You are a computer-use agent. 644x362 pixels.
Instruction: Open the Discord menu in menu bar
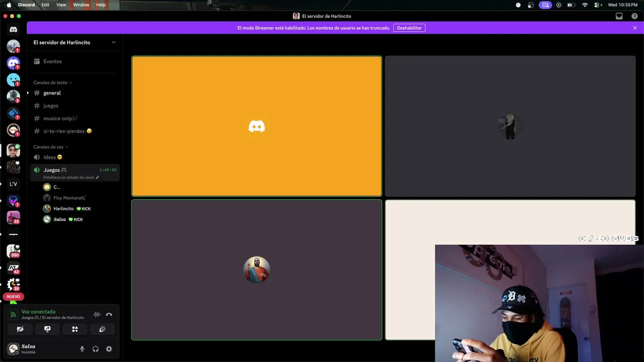pos(26,5)
